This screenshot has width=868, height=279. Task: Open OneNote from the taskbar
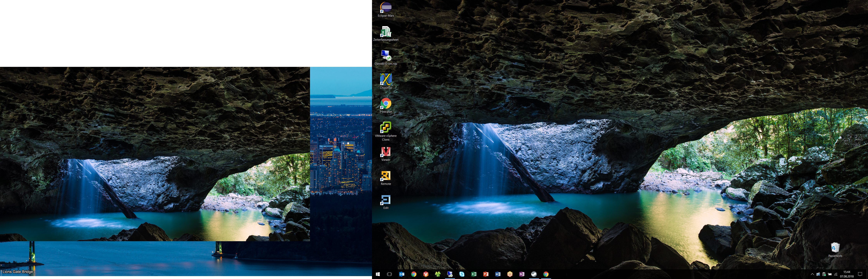pyautogui.click(x=522, y=274)
